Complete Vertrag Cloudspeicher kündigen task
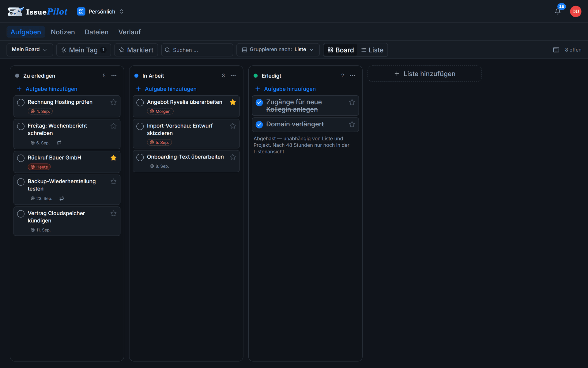The width and height of the screenshot is (588, 368). pyautogui.click(x=21, y=214)
